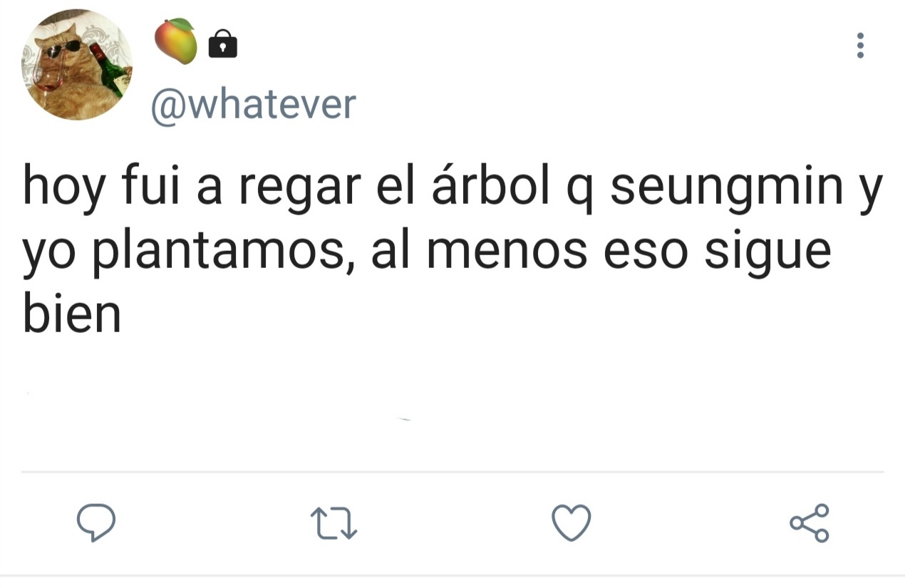Open the cat with sunglasses profile picture
The height and width of the screenshot is (588, 905).
[x=76, y=64]
